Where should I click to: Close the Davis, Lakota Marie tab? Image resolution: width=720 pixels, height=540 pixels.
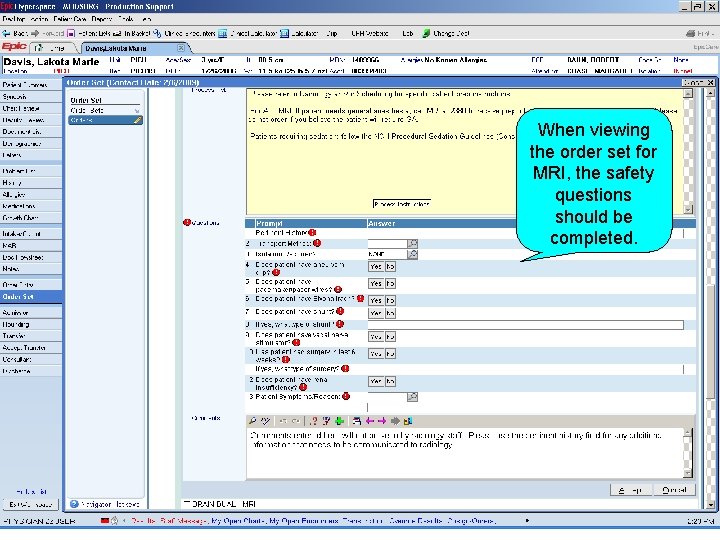tap(181, 48)
